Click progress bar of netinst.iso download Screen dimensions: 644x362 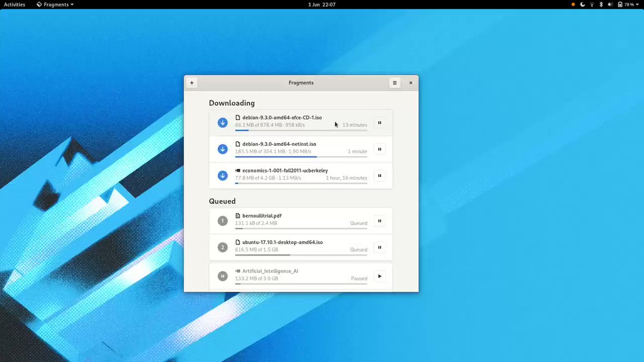301,157
